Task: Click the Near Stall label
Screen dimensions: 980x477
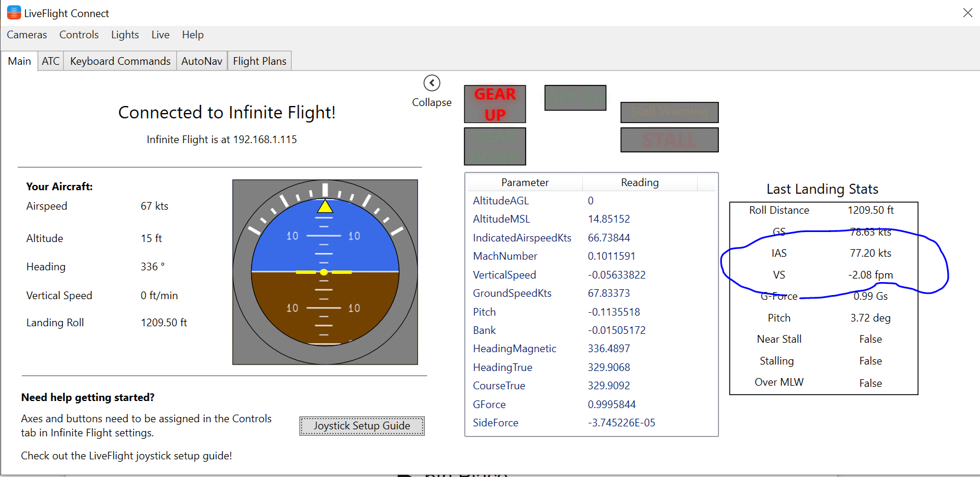Action: [779, 339]
